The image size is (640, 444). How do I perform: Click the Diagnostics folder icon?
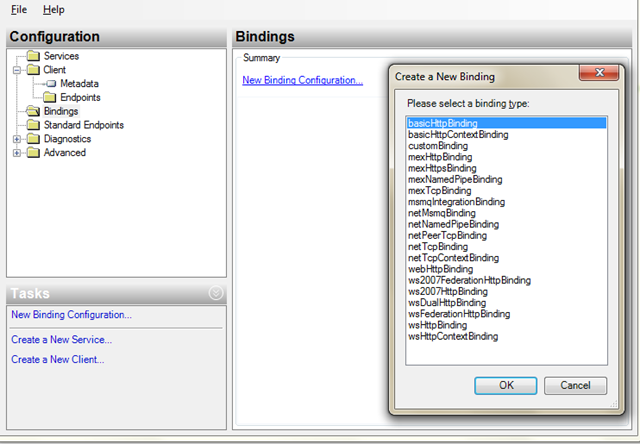coord(33,139)
